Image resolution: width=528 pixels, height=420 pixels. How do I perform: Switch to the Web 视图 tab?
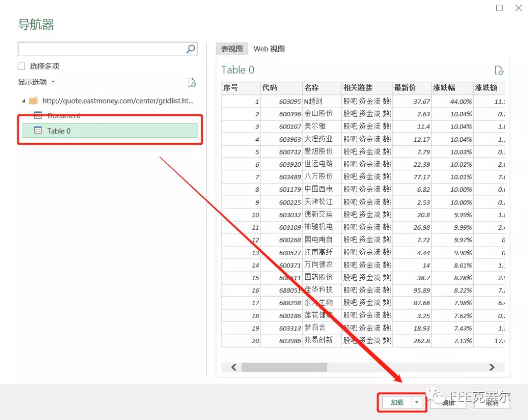tap(269, 48)
